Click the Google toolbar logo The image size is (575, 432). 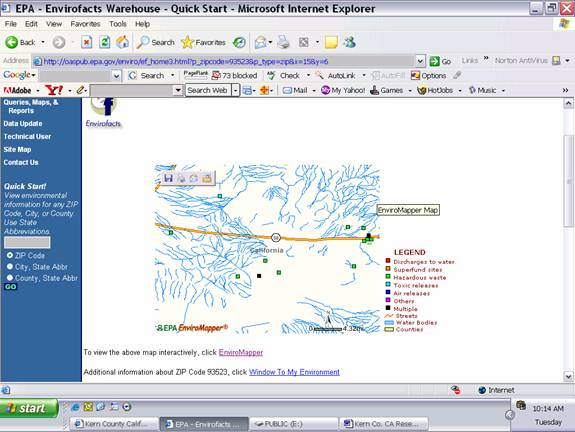pyautogui.click(x=17, y=76)
